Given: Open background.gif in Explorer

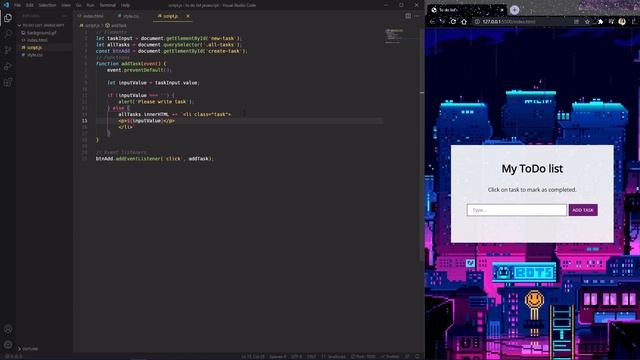Looking at the screenshot, I should [42, 33].
